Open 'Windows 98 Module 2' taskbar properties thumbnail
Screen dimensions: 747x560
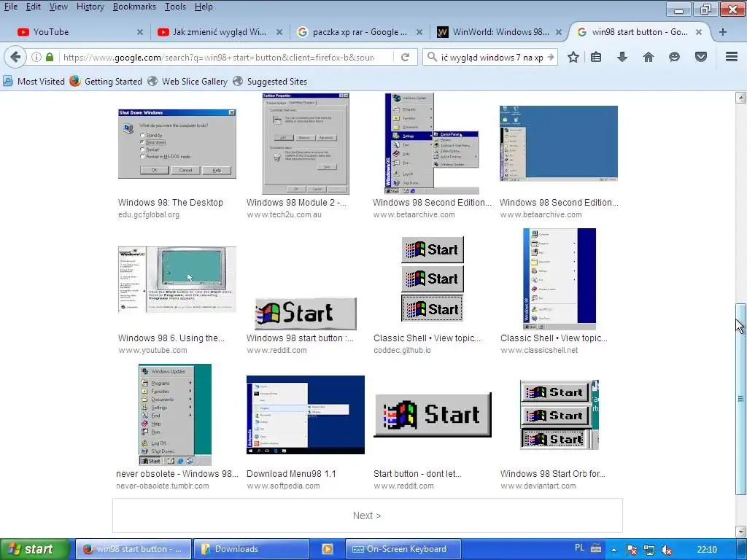point(306,144)
